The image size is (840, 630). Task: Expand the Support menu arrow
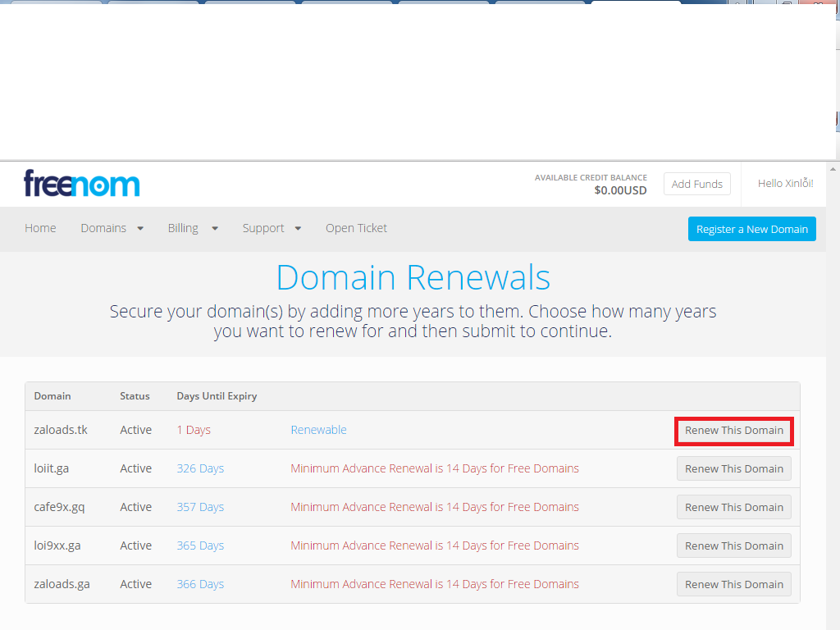[x=298, y=229]
